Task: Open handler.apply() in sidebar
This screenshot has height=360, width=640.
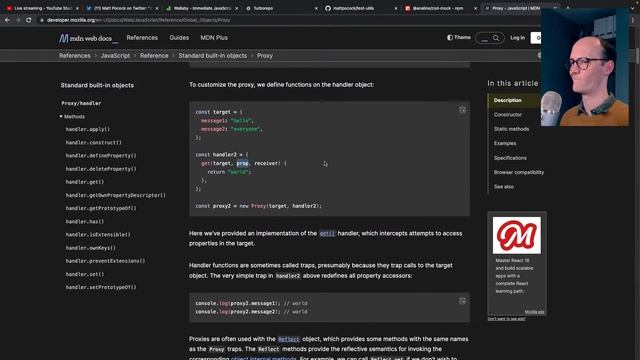Action: point(88,129)
